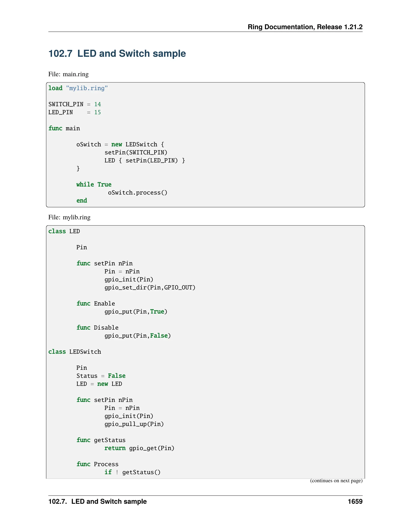Click the 'File: mylib.ring' label
The height and width of the screenshot is (532, 411).
pos(69,217)
